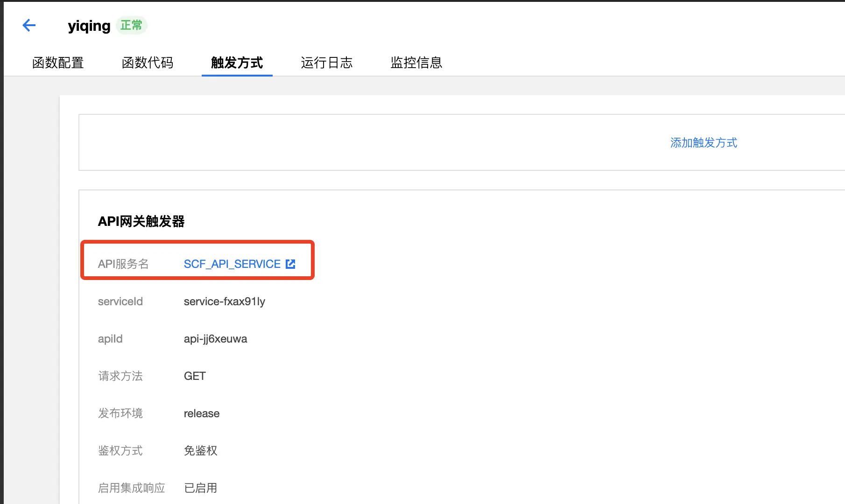This screenshot has width=845, height=504.
Task: Select the function name yiqing
Action: pos(89,26)
